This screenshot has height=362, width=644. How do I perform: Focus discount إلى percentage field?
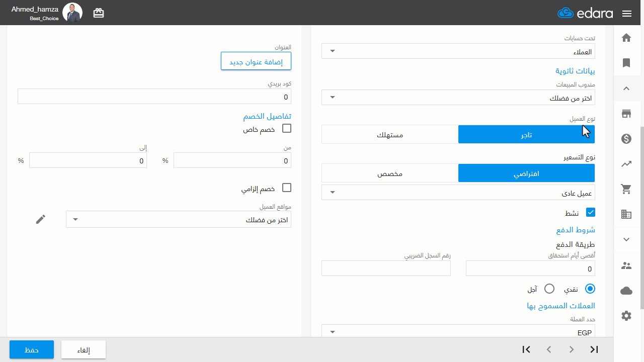coord(88,160)
